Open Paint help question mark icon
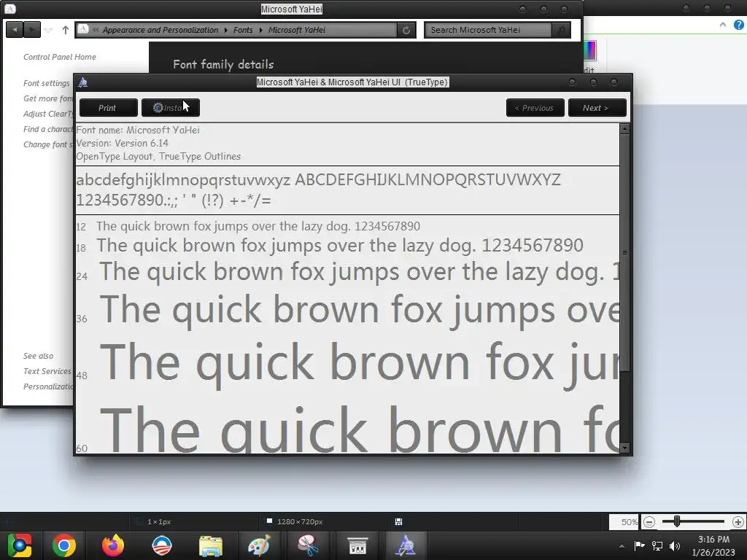Screen dimensions: 747x560 738,25
